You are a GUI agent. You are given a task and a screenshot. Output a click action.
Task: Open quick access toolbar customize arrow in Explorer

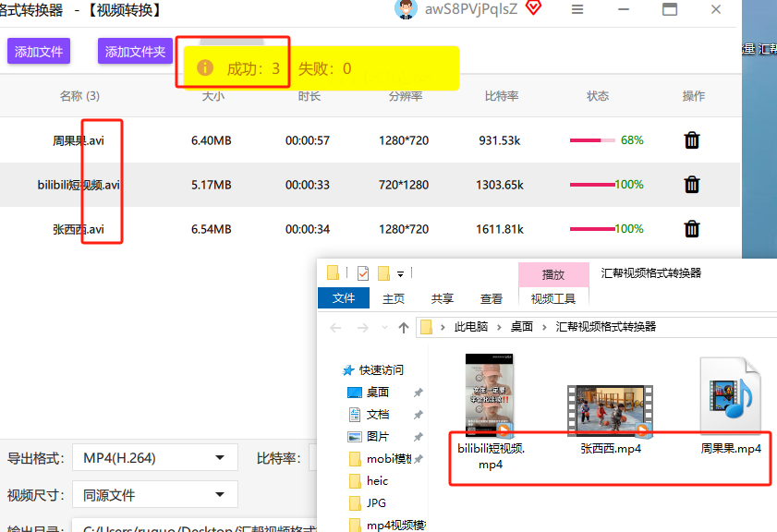point(400,274)
